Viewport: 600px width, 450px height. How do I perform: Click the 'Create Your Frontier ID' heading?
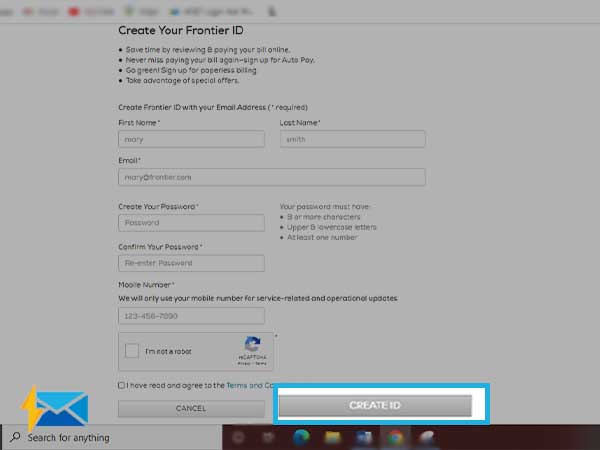[181, 30]
